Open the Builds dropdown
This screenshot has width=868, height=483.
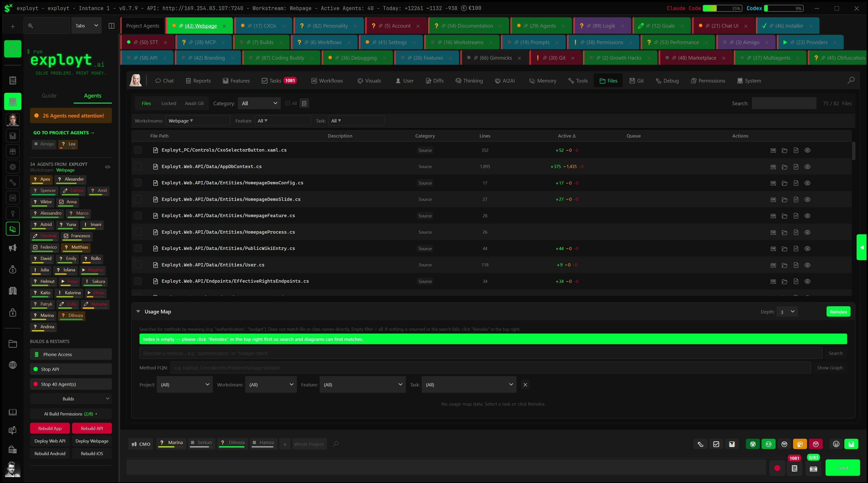[x=71, y=399]
